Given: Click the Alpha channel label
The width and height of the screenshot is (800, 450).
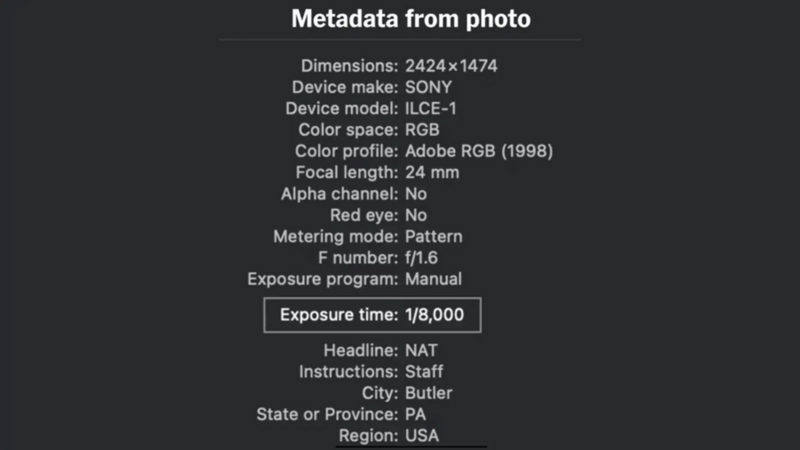Looking at the screenshot, I should (x=340, y=194).
